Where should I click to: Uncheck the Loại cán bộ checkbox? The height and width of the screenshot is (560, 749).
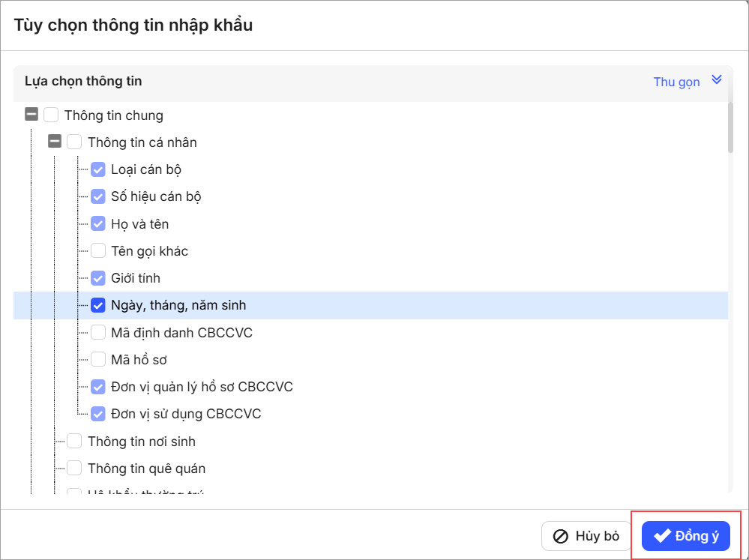(x=98, y=169)
